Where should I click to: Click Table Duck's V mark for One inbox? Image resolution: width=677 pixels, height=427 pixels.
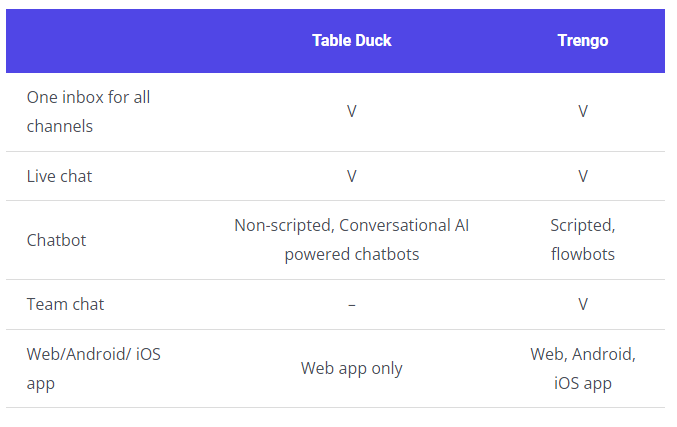352,112
